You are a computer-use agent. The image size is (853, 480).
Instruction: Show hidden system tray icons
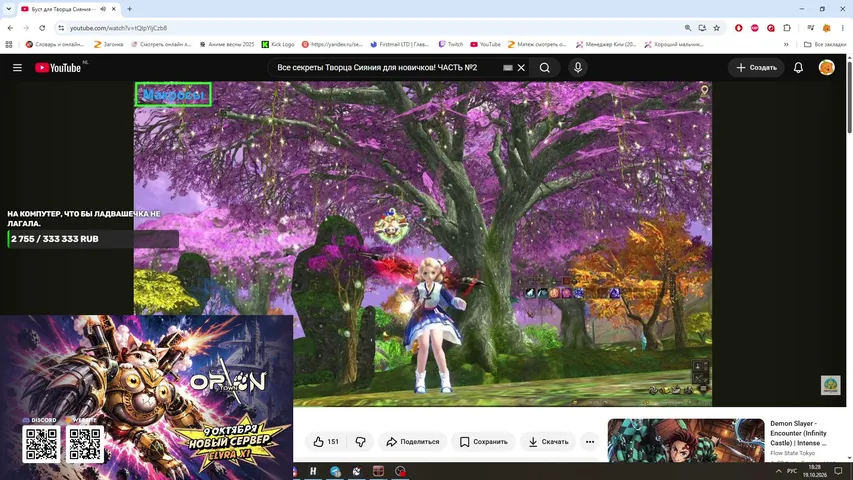click(778, 471)
